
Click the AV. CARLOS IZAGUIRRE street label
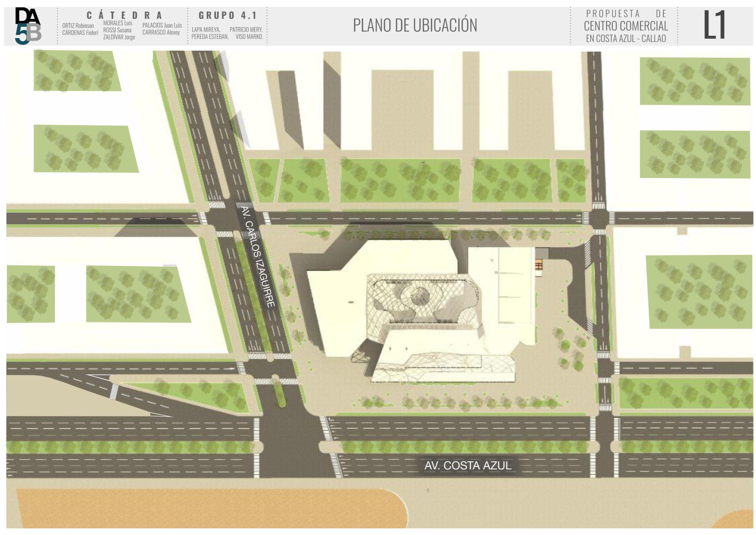coord(258,257)
